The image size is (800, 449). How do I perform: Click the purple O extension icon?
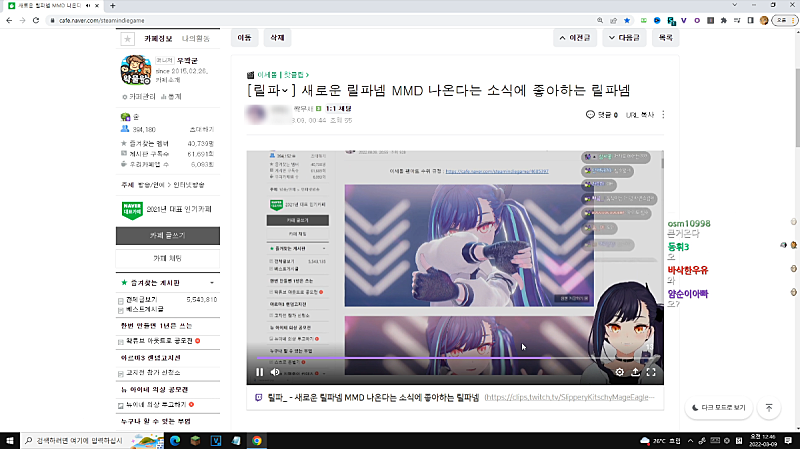697,20
